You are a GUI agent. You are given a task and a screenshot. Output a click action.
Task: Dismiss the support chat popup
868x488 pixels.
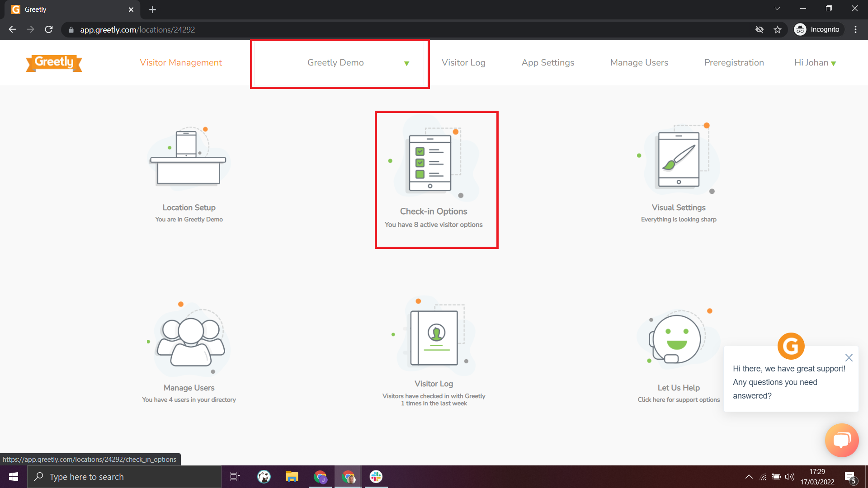849,357
